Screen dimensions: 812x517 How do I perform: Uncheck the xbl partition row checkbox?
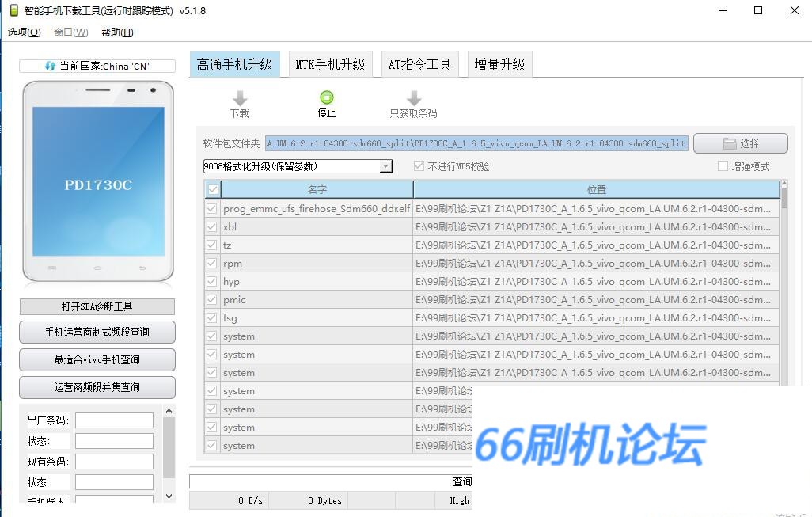[211, 227]
